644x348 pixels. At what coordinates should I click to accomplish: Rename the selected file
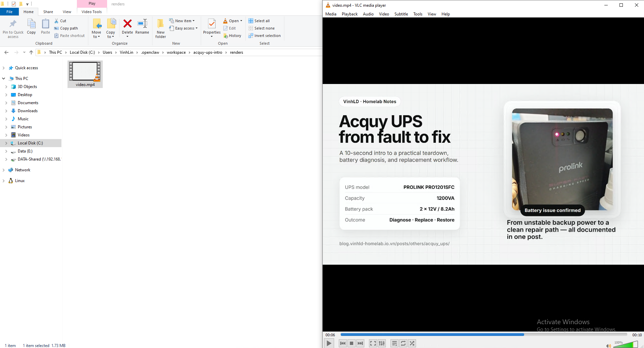click(142, 27)
